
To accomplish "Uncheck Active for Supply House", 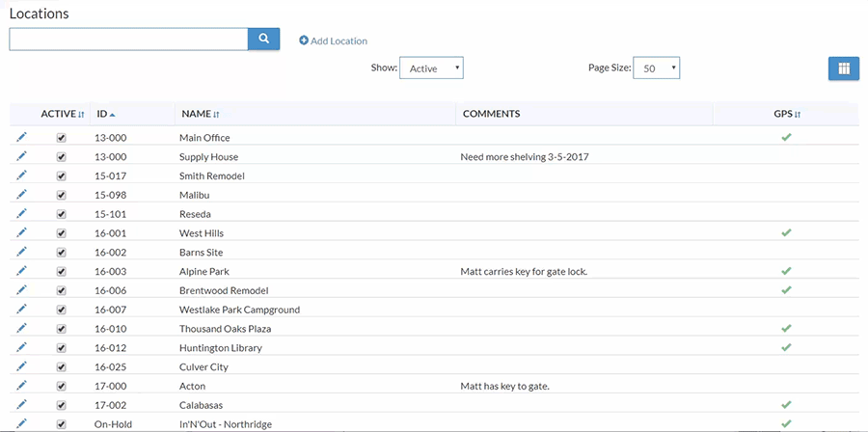I will [62, 157].
